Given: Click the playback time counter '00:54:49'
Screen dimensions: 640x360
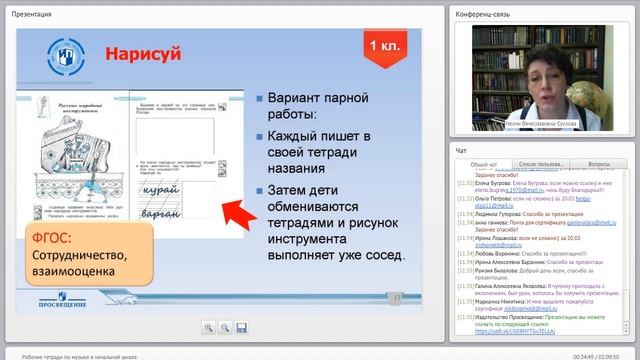Looking at the screenshot, I should tap(584, 357).
